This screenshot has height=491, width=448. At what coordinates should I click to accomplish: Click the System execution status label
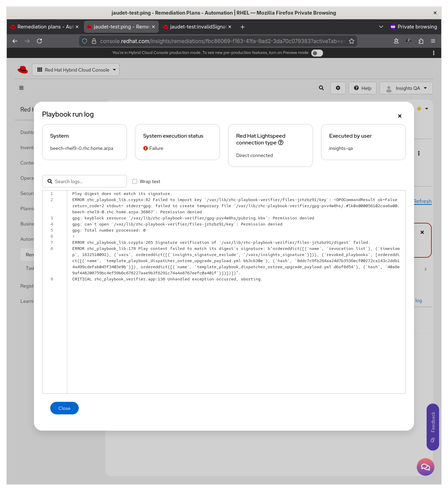point(173,136)
